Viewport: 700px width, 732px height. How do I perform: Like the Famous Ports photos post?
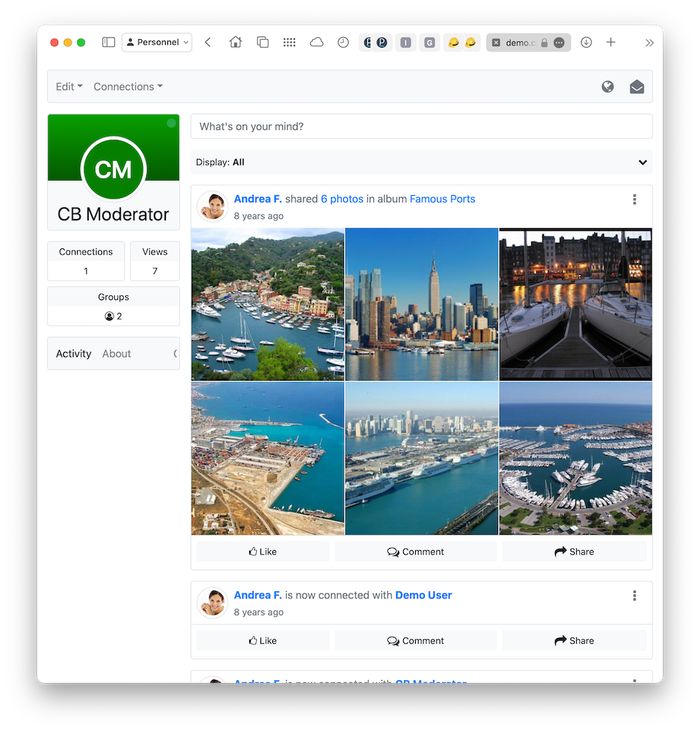click(263, 551)
